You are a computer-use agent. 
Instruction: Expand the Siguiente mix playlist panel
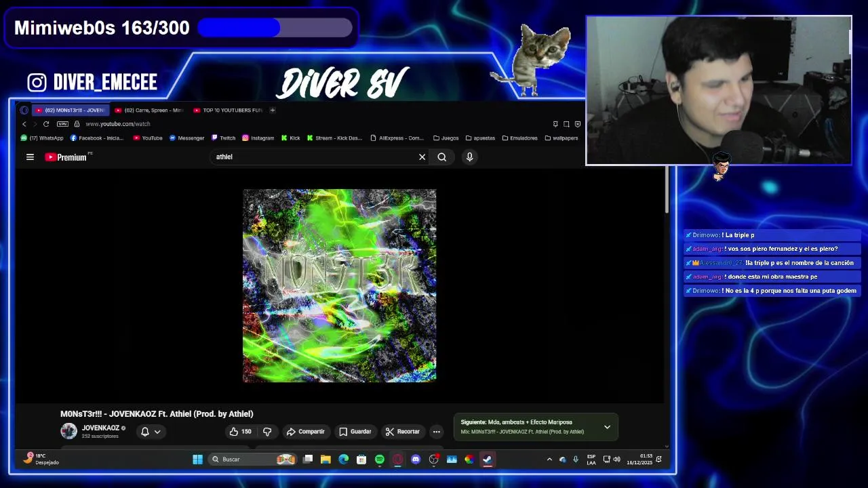coord(607,427)
